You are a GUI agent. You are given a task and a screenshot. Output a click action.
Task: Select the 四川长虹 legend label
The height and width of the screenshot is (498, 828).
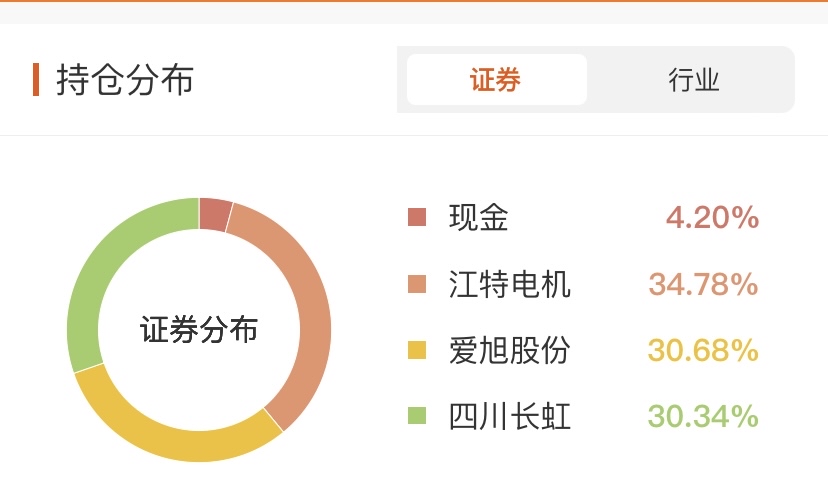tap(510, 416)
